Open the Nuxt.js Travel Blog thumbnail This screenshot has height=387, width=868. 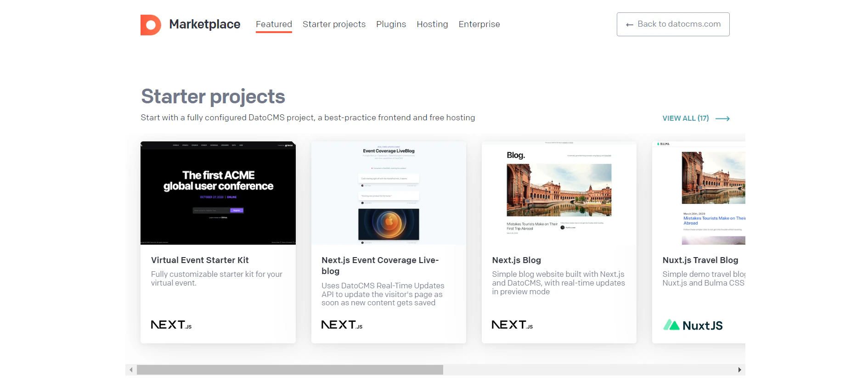point(699,193)
